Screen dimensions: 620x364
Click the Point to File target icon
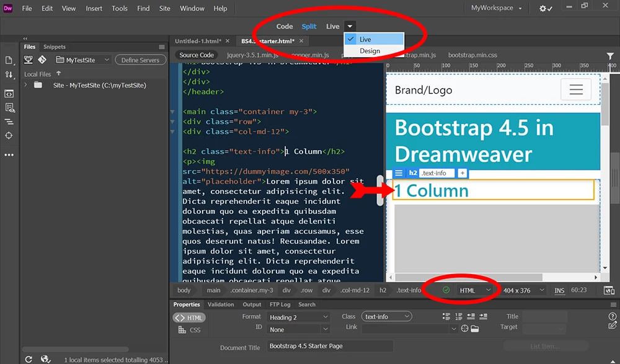tap(464, 329)
